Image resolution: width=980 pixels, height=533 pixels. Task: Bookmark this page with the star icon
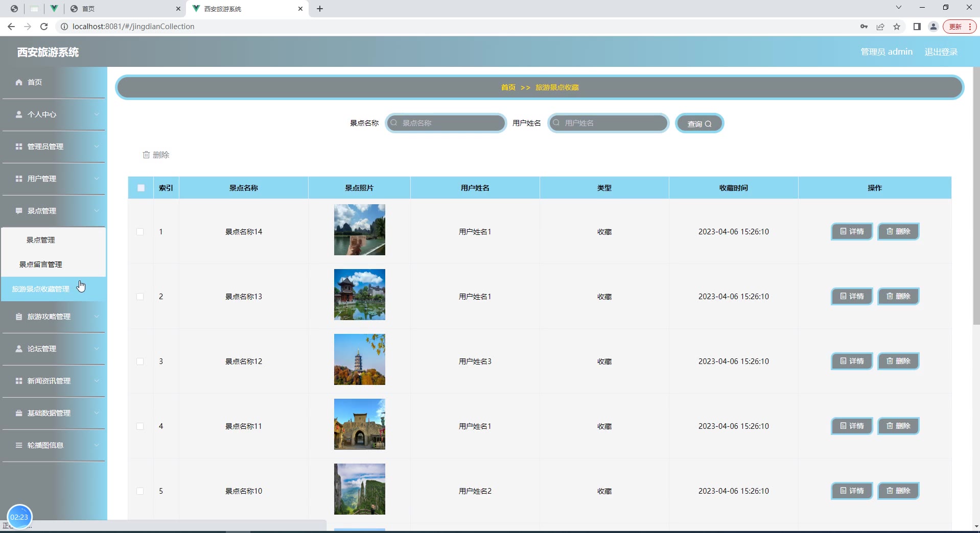click(897, 27)
